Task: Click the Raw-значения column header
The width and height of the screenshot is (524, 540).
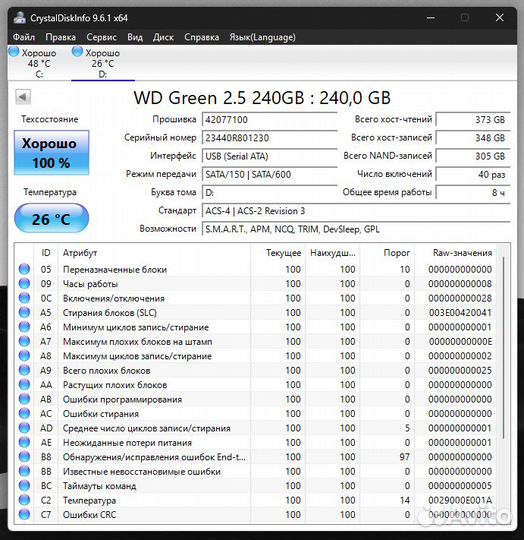Action: (x=456, y=252)
